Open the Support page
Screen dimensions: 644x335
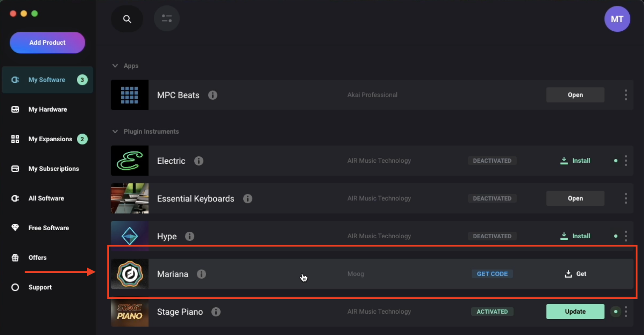coord(47,287)
